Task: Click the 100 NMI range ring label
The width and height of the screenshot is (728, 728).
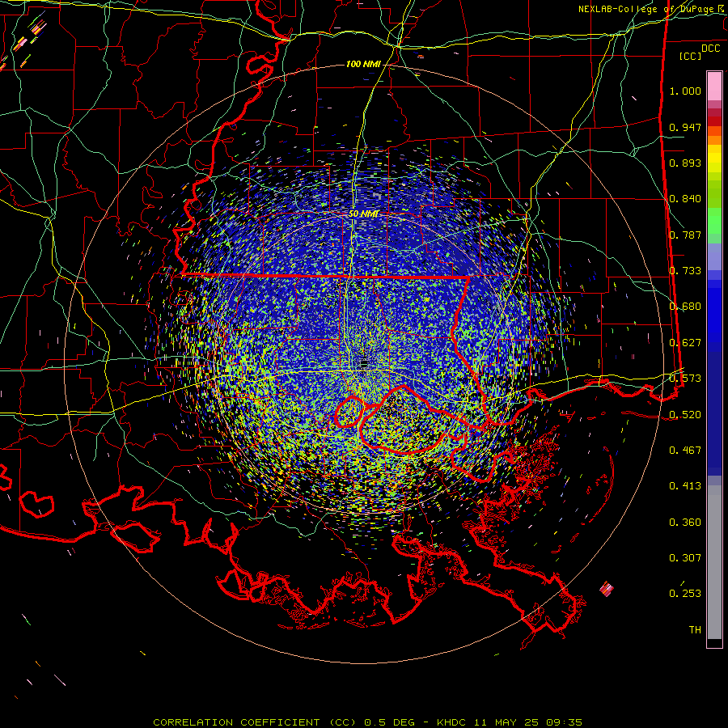Action: [363, 64]
